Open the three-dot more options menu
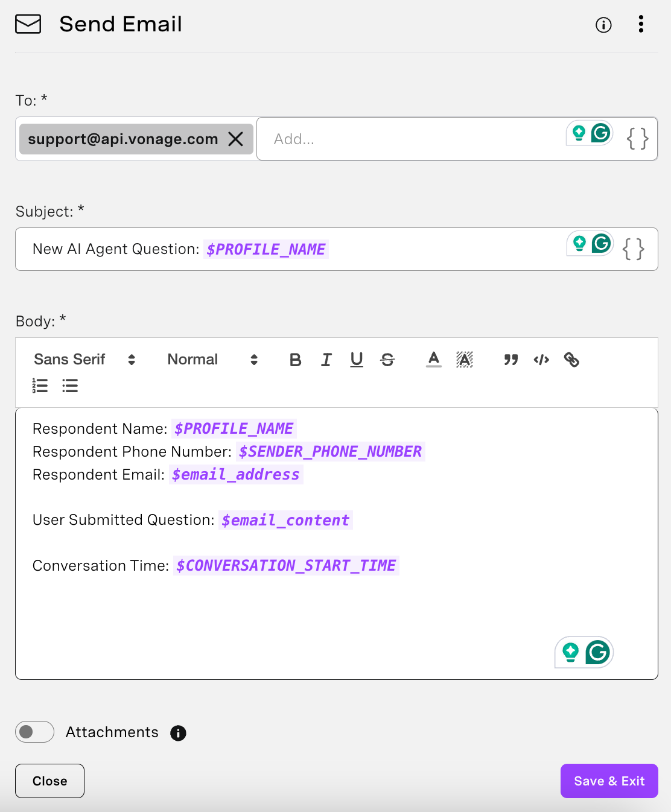Image resolution: width=671 pixels, height=812 pixels. (x=641, y=24)
